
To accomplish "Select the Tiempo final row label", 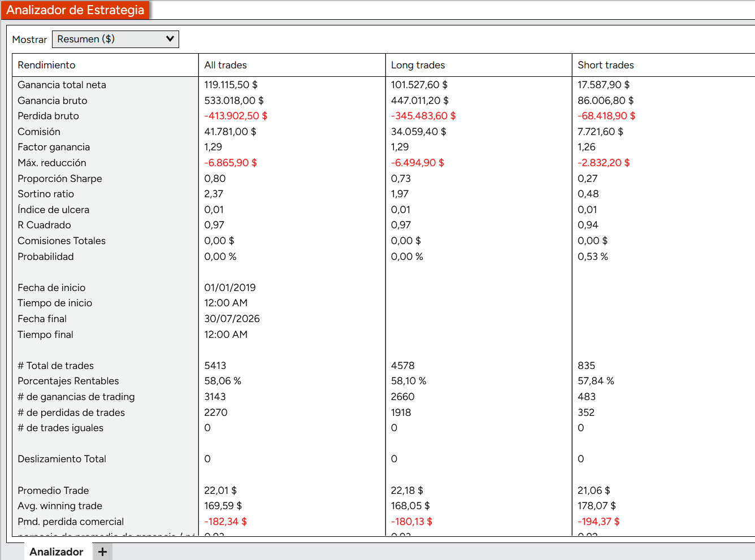I will [45, 335].
